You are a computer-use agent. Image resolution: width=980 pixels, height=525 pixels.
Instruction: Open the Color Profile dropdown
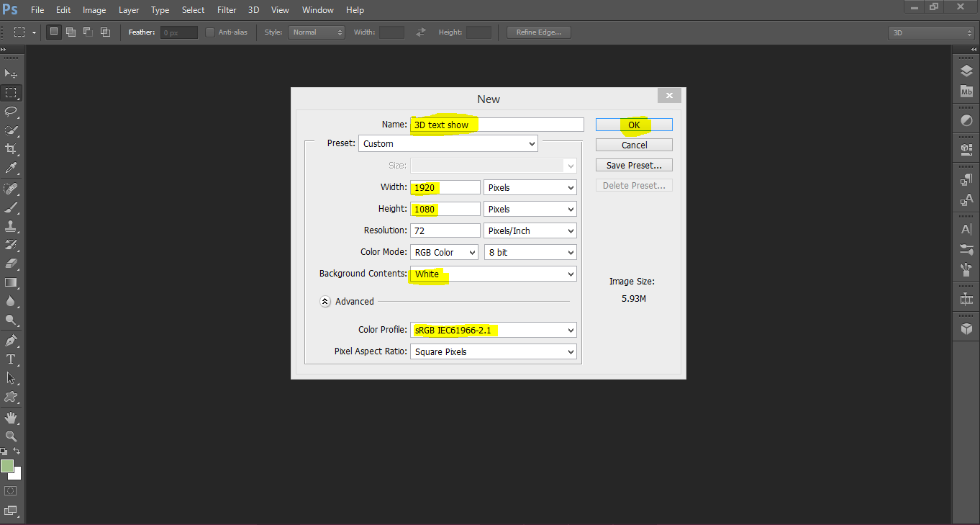pyautogui.click(x=494, y=330)
